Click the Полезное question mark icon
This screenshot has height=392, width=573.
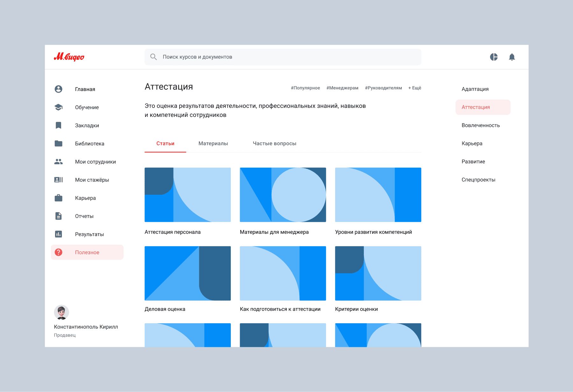tap(59, 252)
